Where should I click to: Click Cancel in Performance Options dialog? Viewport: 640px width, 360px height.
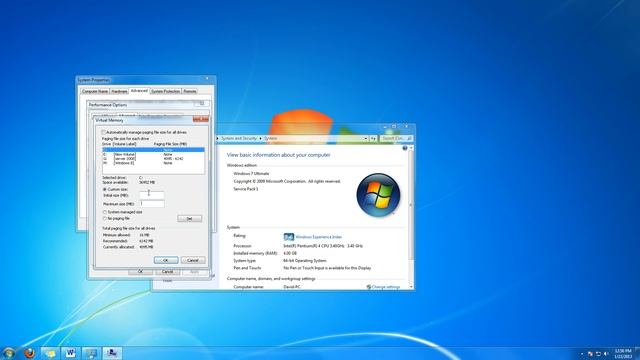[x=167, y=271]
